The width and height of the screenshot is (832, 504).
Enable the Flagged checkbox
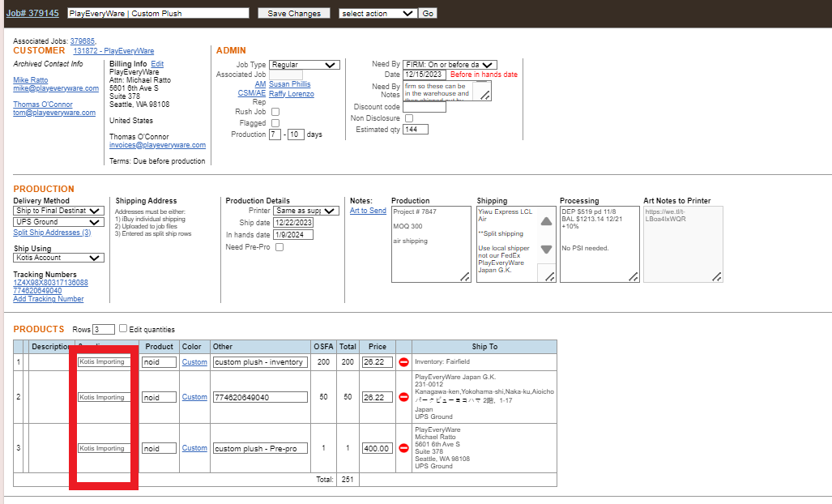pos(275,123)
